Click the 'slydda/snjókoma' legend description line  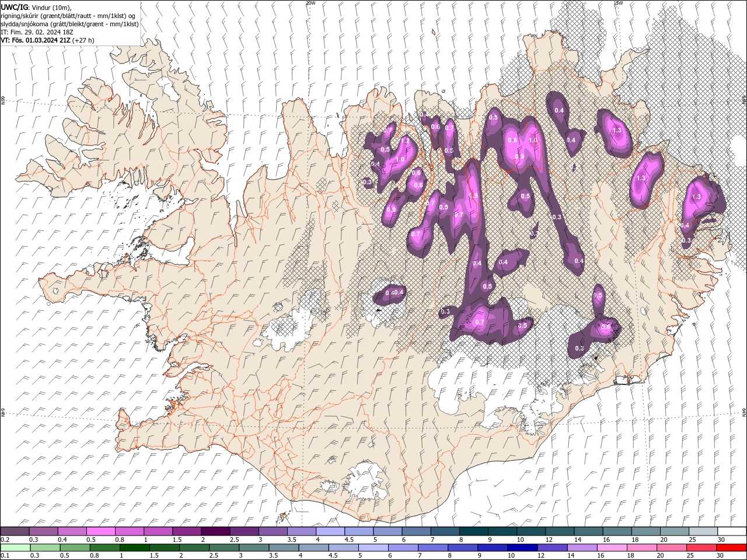point(69,24)
